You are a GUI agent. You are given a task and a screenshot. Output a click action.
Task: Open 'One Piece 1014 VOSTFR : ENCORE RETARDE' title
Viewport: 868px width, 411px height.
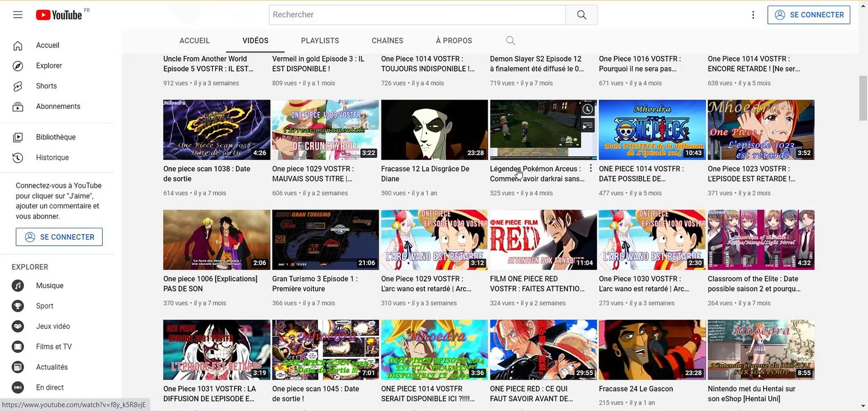click(754, 64)
